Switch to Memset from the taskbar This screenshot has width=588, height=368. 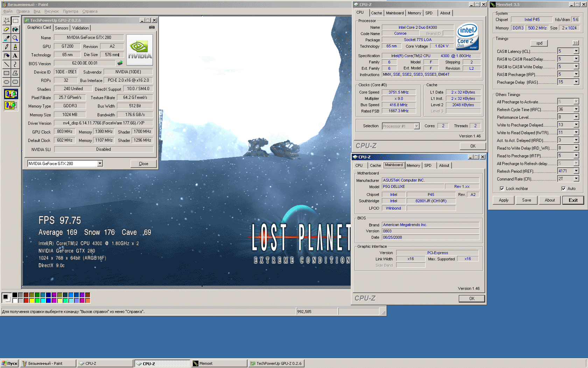click(219, 363)
